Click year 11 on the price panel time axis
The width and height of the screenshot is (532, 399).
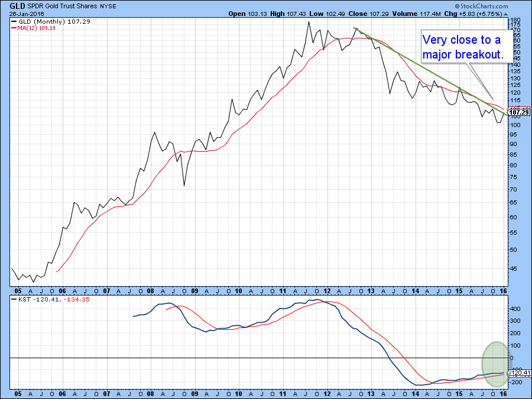click(x=283, y=291)
